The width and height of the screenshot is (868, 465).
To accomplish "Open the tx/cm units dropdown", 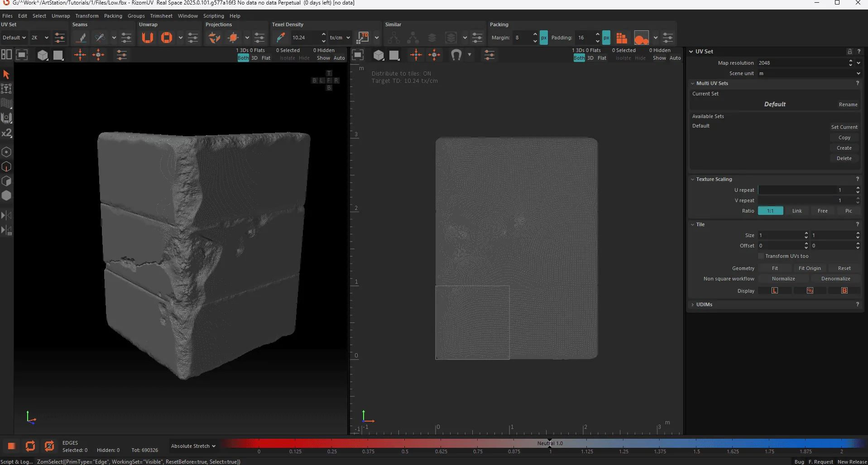I will click(x=340, y=38).
